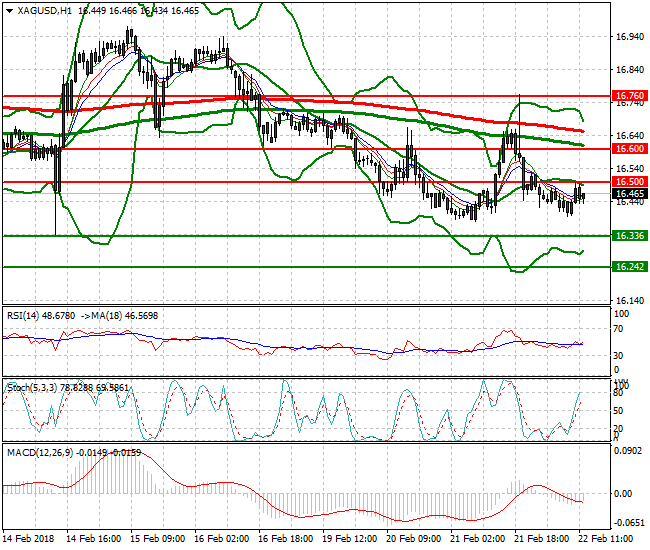This screenshot has height=550, width=650.
Task: Click the 15 Feb 09:00 time label
Action: click(158, 539)
